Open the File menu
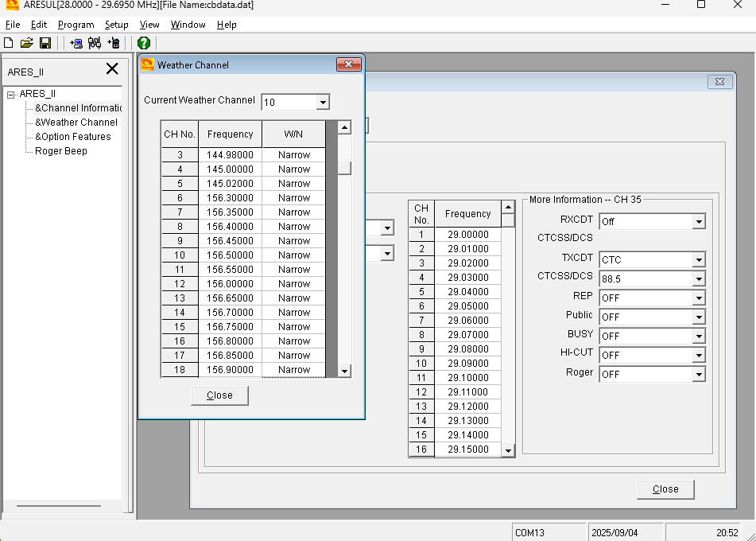 pyautogui.click(x=13, y=25)
